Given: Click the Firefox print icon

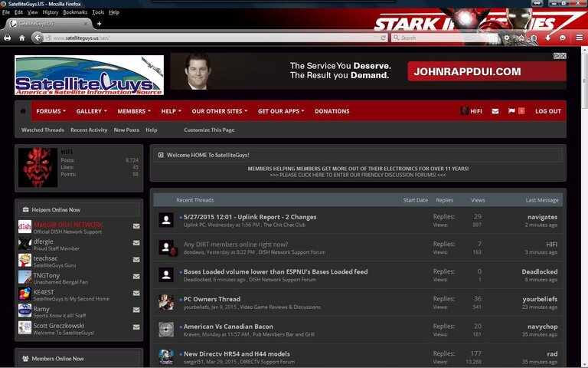Looking at the screenshot, I should (7, 38).
